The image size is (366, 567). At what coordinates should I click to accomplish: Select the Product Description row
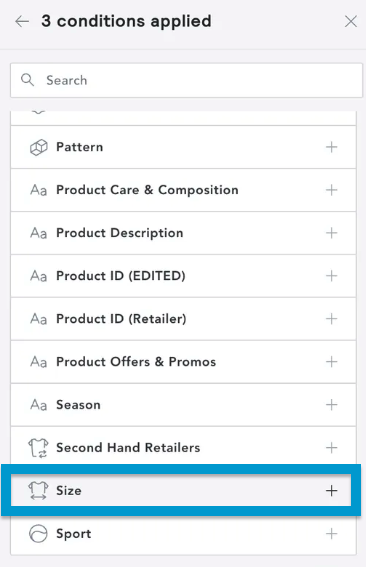183,233
